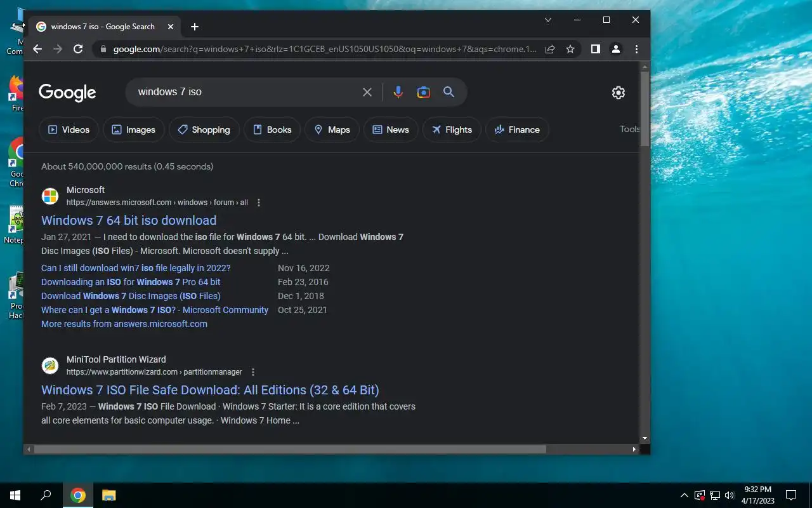Click the Chrome address bar URL
812x508 pixels.
(325, 49)
